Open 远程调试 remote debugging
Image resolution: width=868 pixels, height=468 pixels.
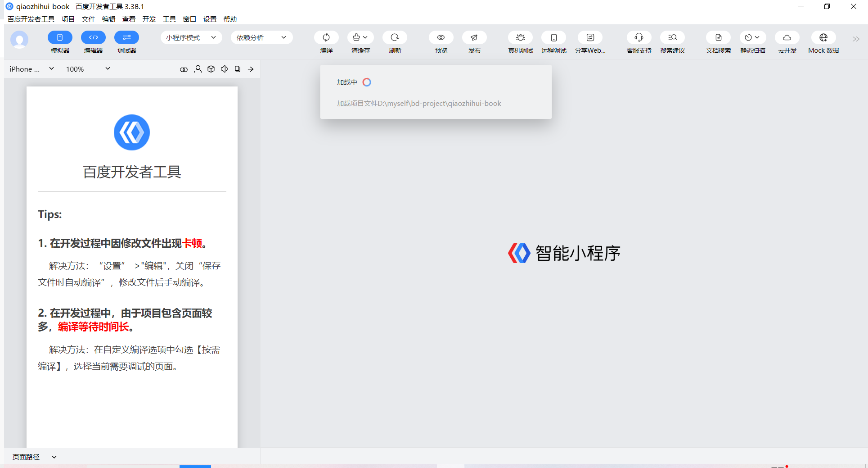coord(554,37)
